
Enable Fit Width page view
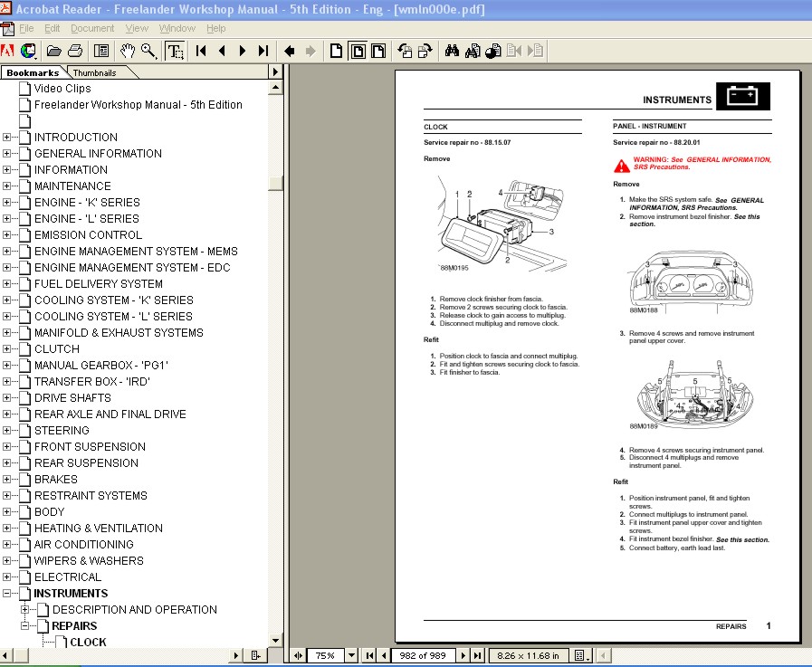point(378,52)
